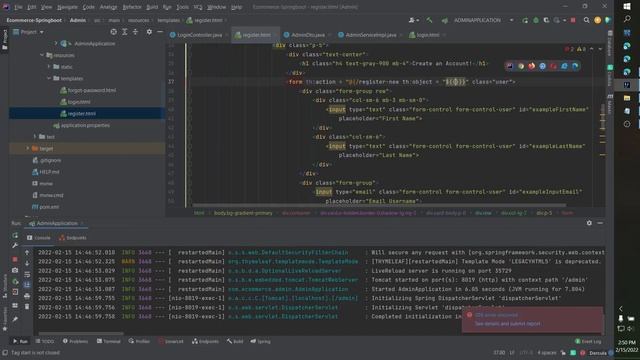Image resolution: width=640 pixels, height=360 pixels.
Task: Click collapse all icon in Project panel
Action: tap(136, 32)
